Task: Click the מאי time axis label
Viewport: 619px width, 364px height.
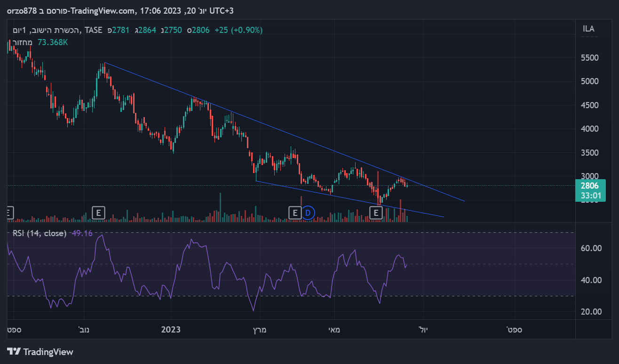Action: [x=333, y=330]
